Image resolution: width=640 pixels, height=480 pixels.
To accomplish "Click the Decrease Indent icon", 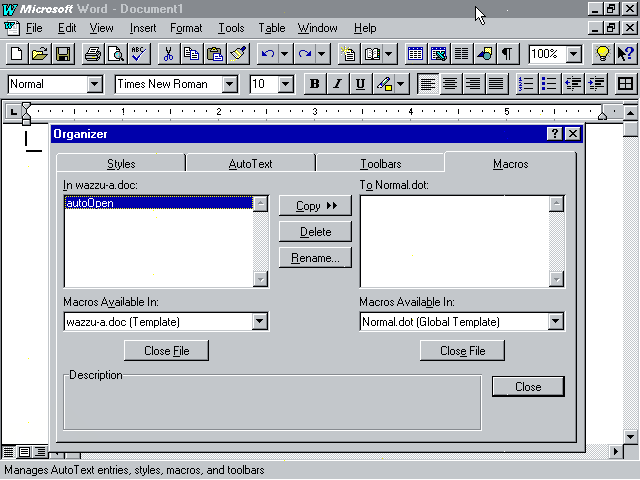I will [573, 84].
